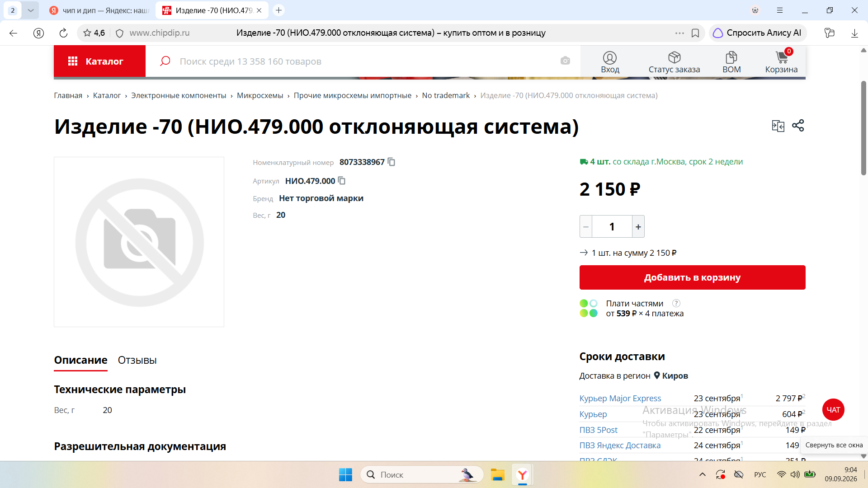Switch to the Отзывы tab

tap(137, 360)
